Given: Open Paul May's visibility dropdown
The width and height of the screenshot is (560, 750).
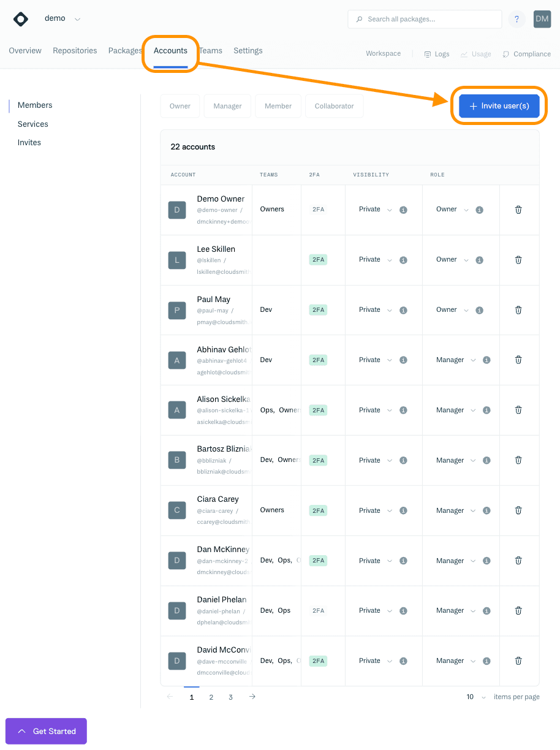Looking at the screenshot, I should pos(375,310).
